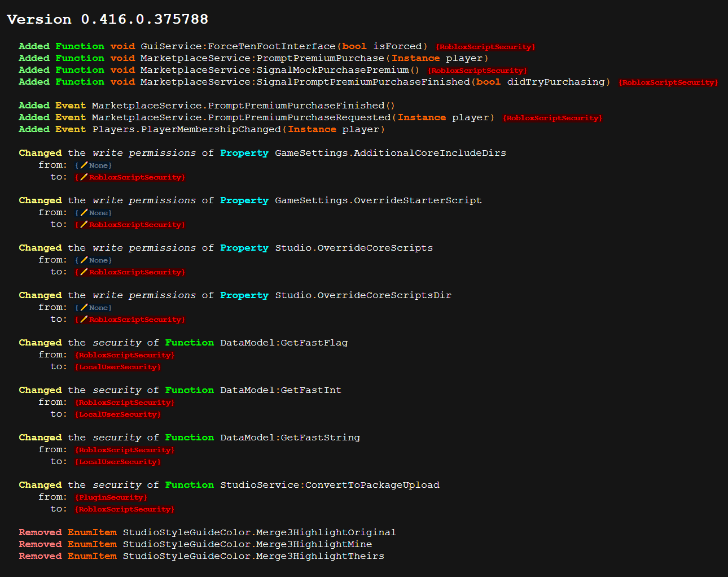728x577 pixels.
Task: Click the pencil icon in OverrideCoreScriptsDir 'to' RobloxScriptSecurity tag
Action: click(x=84, y=319)
